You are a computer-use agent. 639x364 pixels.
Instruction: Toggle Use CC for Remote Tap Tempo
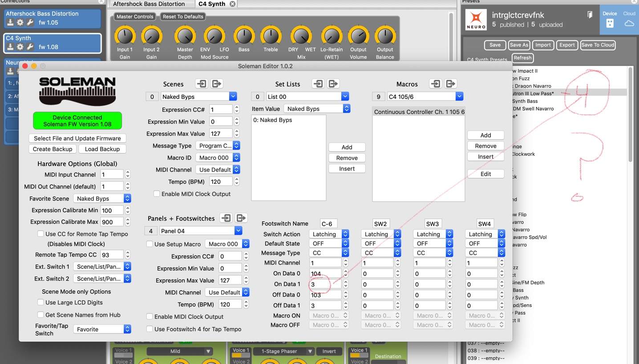[x=40, y=234]
